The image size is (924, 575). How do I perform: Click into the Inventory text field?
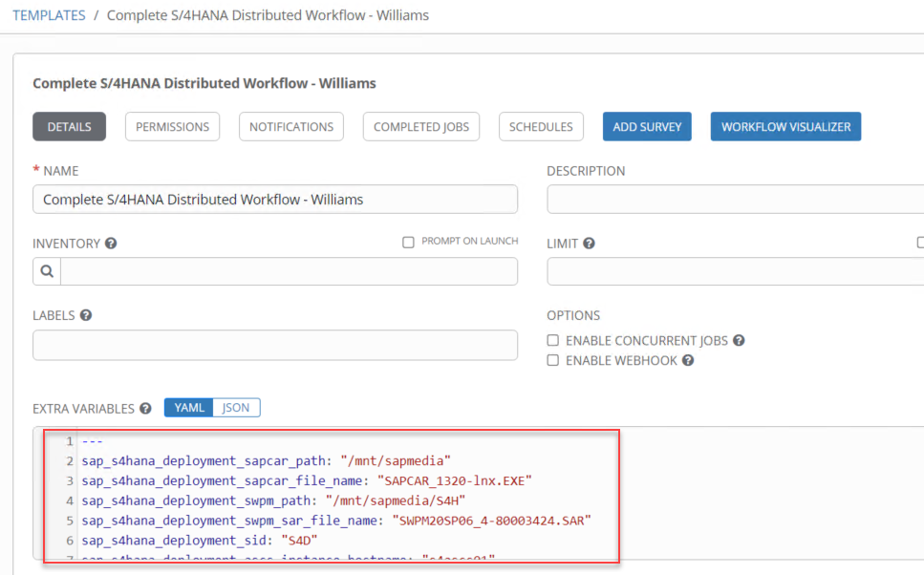pyautogui.click(x=289, y=271)
